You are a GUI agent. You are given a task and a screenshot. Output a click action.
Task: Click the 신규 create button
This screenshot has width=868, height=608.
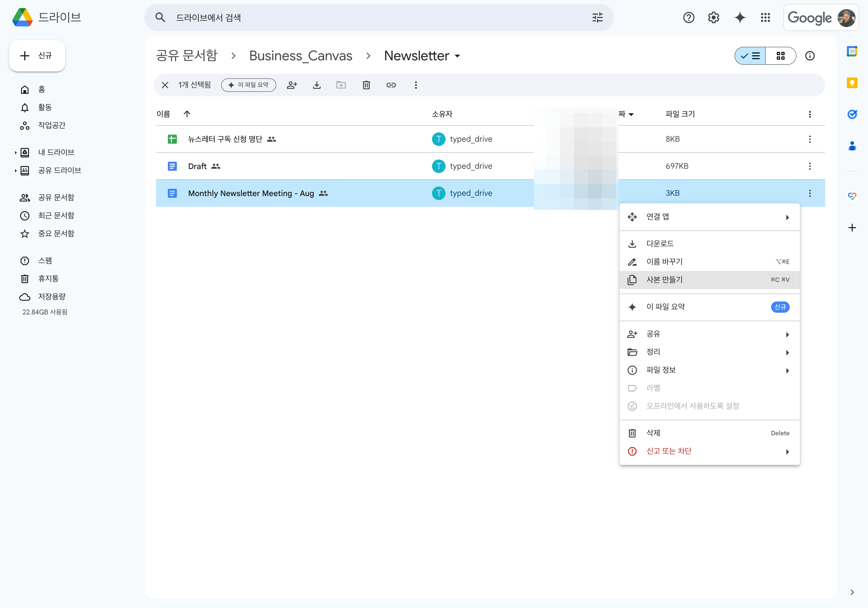37,56
